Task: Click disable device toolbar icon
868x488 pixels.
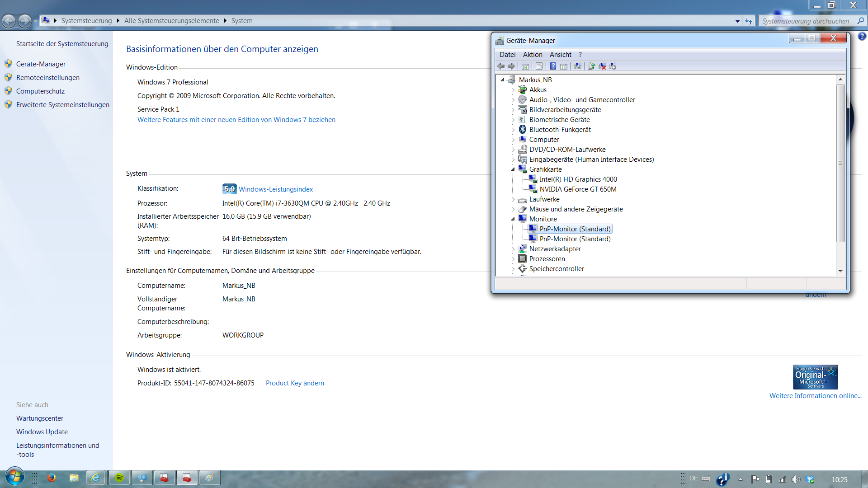Action: coord(613,66)
